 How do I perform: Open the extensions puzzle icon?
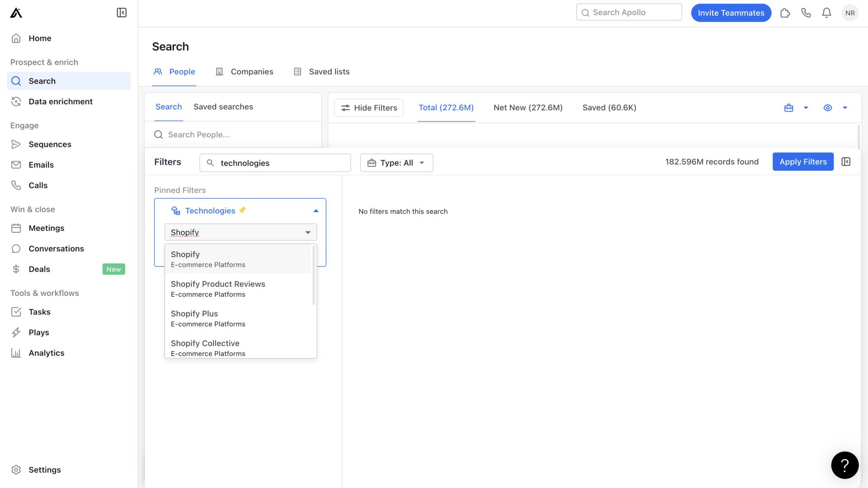(x=785, y=13)
